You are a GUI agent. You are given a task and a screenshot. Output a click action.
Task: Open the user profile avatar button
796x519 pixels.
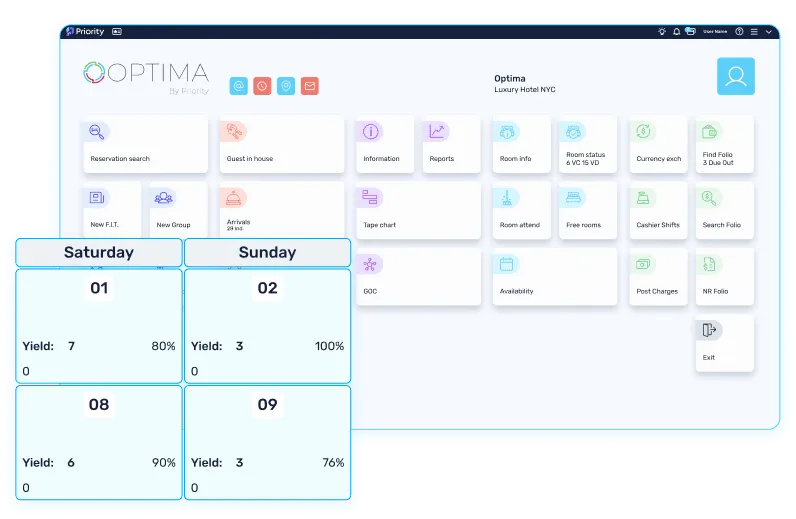[736, 76]
